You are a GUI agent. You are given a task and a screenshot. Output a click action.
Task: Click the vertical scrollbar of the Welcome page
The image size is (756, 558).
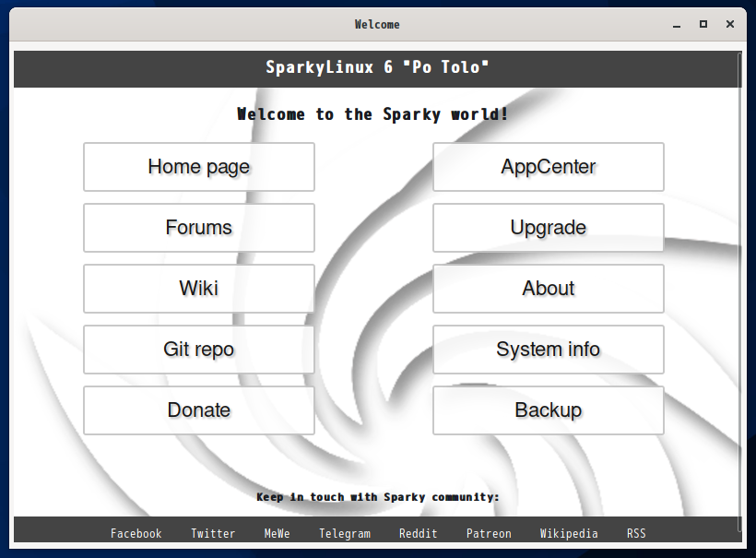(739, 292)
